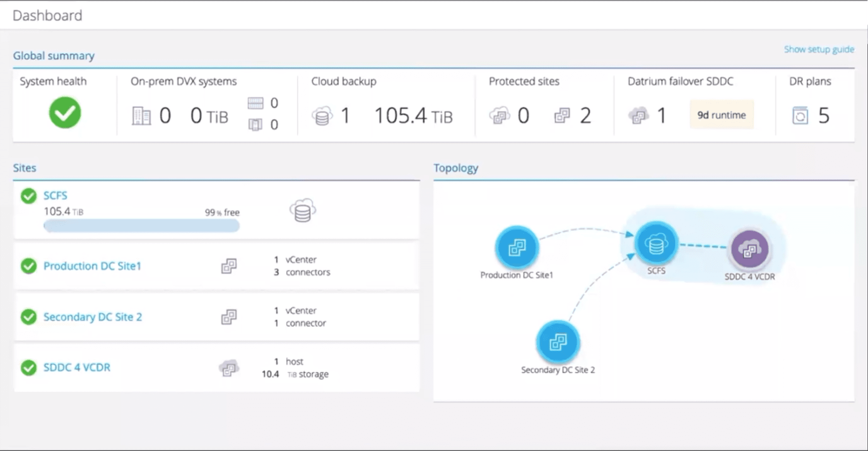Open the SDDC 4 VCDR site link
Screen dimensions: 868x451
tap(77, 367)
